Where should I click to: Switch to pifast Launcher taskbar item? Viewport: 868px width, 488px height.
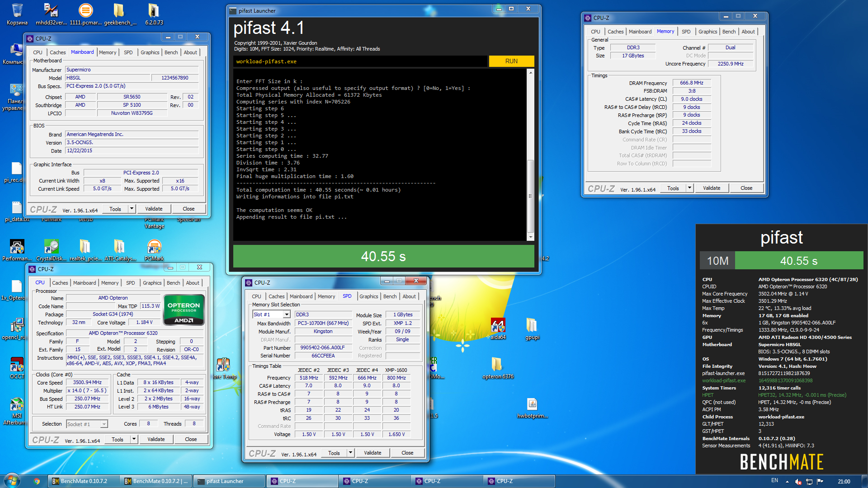[x=229, y=481]
